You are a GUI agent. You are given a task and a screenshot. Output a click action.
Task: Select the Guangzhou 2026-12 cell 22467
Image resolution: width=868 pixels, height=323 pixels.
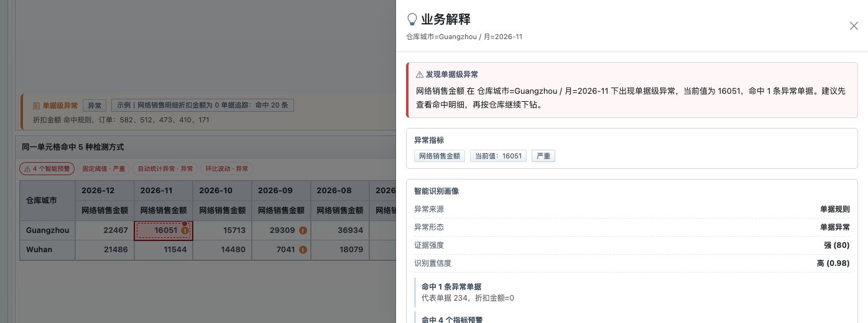tap(104, 230)
